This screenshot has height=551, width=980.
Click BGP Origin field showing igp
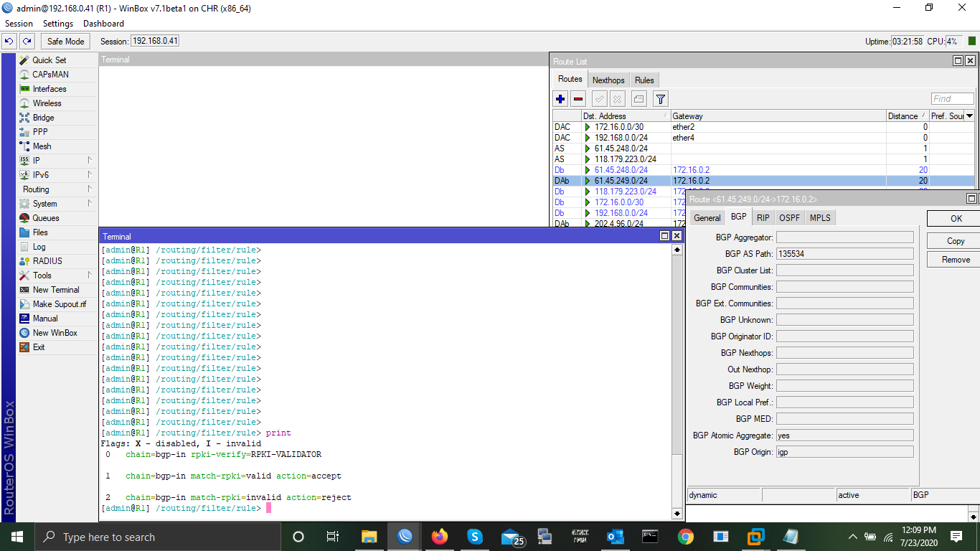[844, 452]
